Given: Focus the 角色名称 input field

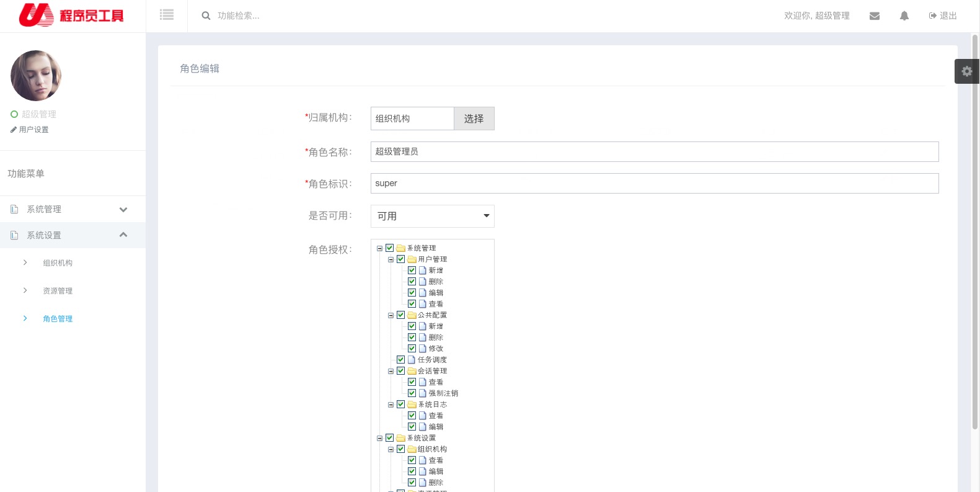Looking at the screenshot, I should (655, 151).
